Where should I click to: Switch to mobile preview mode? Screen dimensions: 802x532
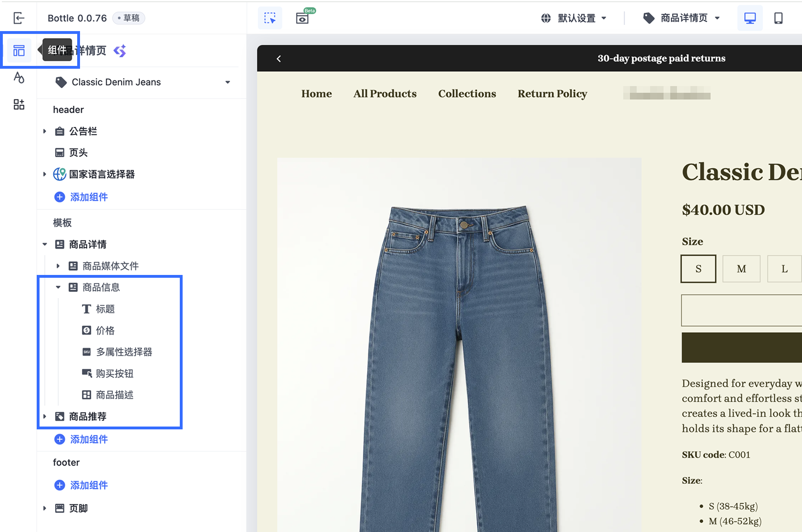tap(778, 18)
